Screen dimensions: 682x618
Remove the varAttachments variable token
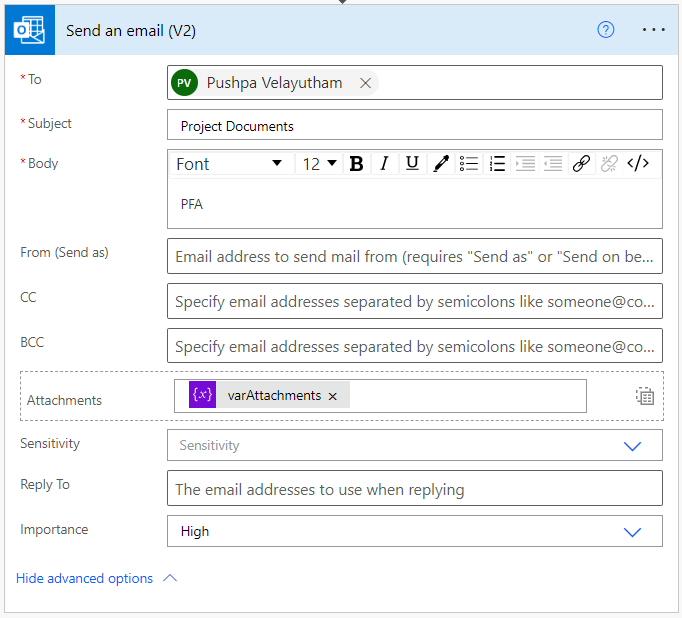pyautogui.click(x=333, y=396)
